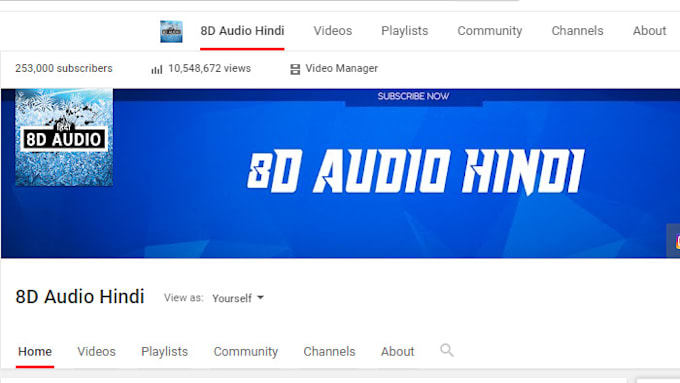This screenshot has height=383, width=680.
Task: Click the SUBSCRIBE NOW banner text
Action: [413, 96]
